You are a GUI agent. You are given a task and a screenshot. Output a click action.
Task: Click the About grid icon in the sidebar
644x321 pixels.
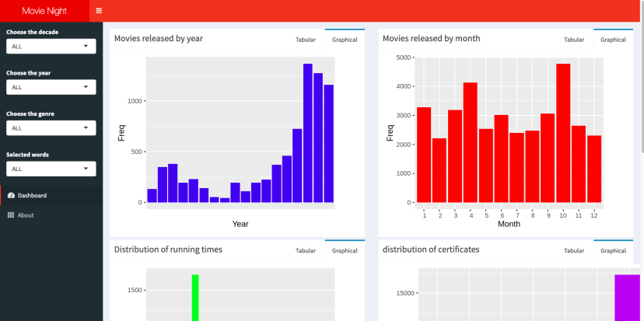[x=11, y=215]
